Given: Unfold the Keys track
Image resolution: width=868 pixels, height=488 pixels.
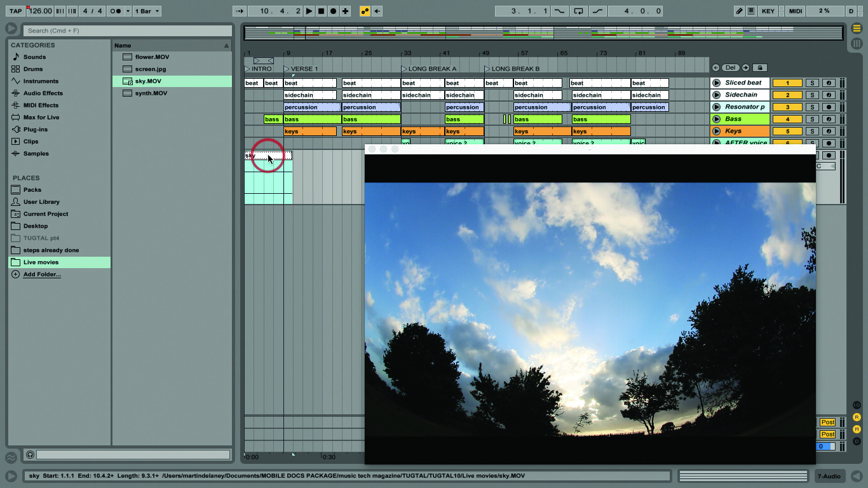Looking at the screenshot, I should [716, 132].
